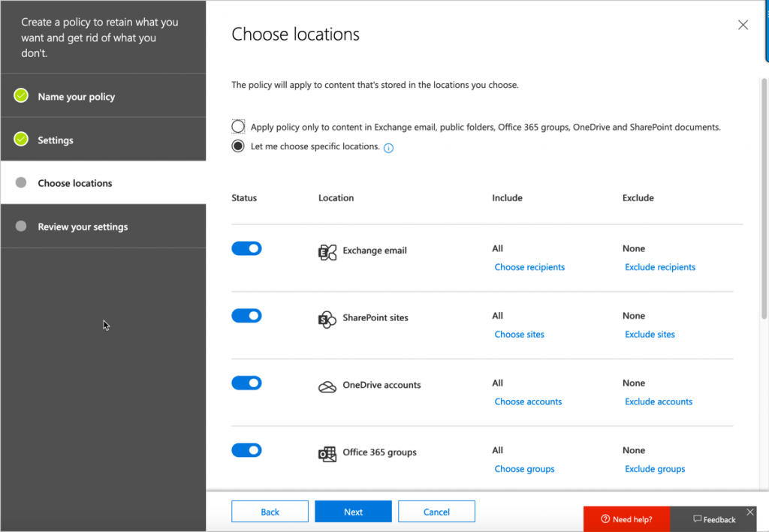
Task: Disable the SharePoint sites toggle
Action: point(246,316)
